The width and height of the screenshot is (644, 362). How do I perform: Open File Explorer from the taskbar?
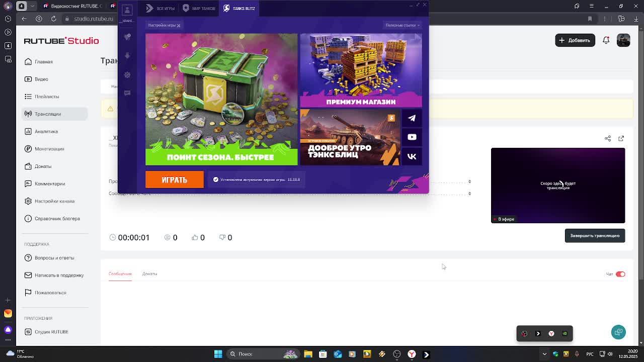pyautogui.click(x=308, y=354)
